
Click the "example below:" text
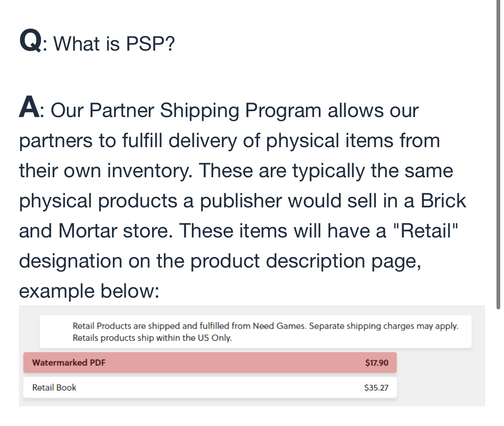pyautogui.click(x=89, y=291)
